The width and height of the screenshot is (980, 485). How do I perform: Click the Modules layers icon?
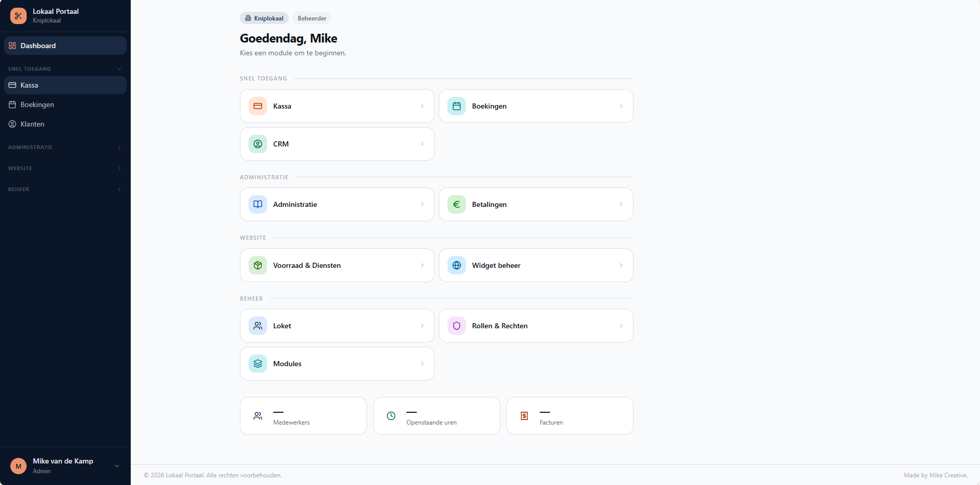click(x=258, y=364)
